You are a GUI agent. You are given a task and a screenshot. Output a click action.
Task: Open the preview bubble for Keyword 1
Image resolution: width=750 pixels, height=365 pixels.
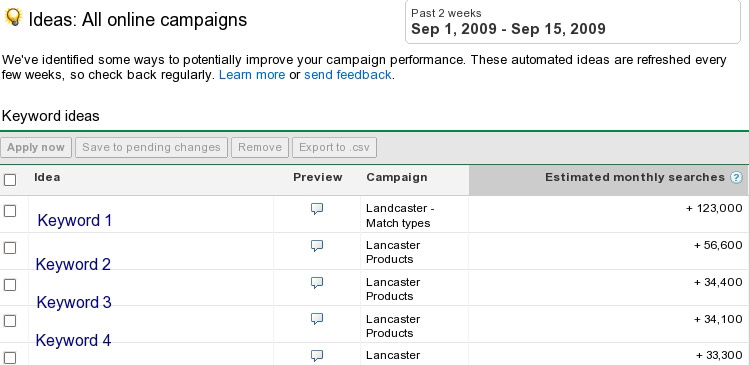(317, 209)
